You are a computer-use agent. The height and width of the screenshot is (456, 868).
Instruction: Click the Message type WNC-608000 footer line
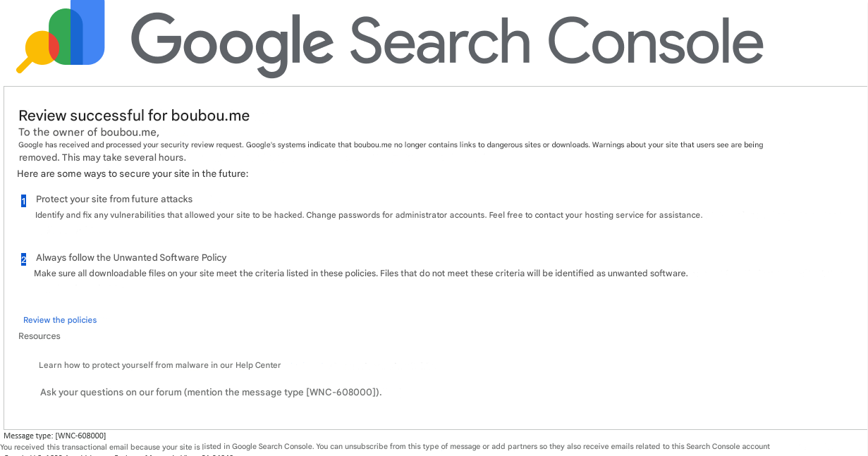point(55,436)
